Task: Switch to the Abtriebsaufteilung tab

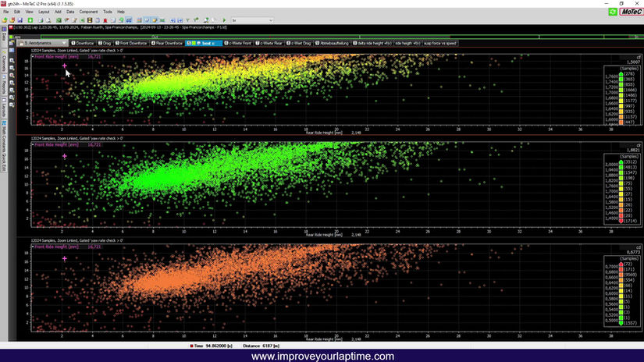Action: 332,43
